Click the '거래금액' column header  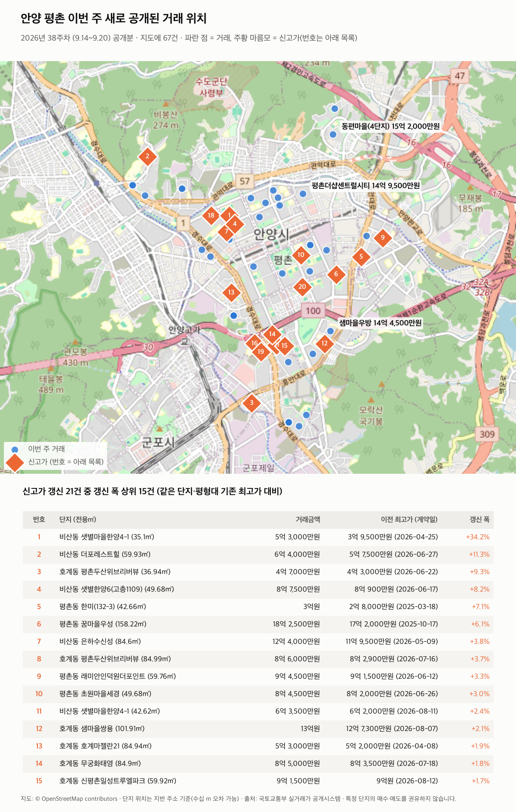[308, 519]
